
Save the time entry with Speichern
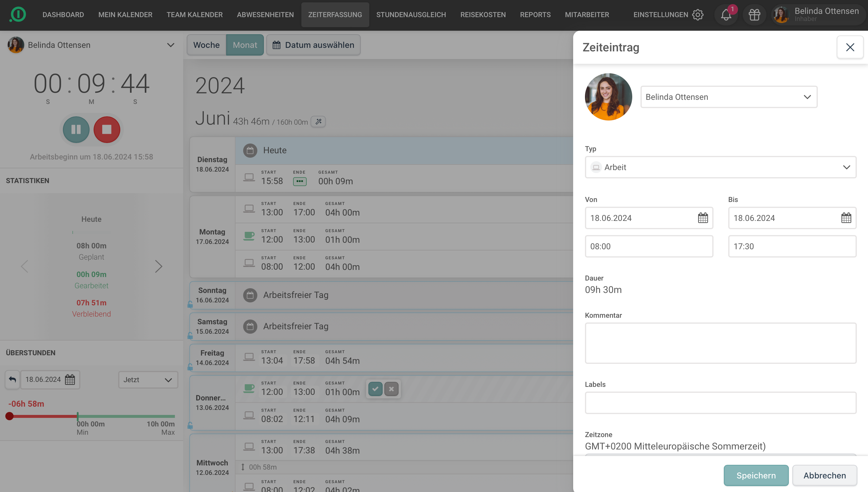coord(756,475)
